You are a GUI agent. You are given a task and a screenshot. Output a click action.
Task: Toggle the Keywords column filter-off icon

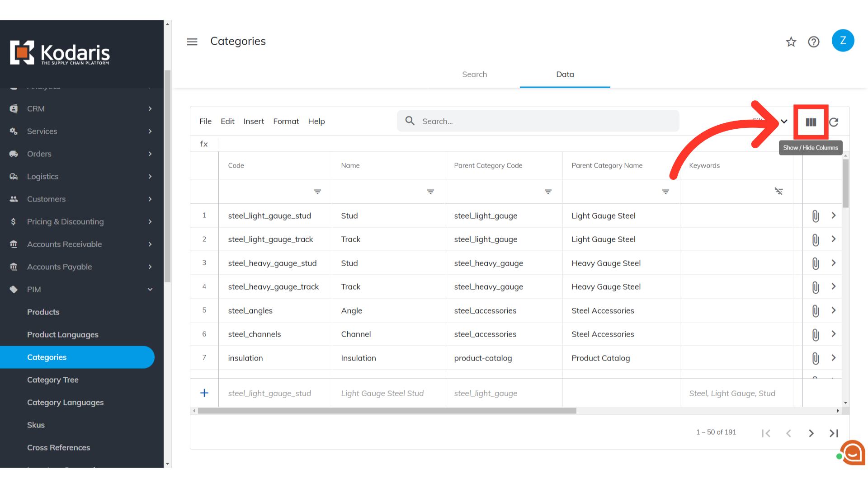778,192
